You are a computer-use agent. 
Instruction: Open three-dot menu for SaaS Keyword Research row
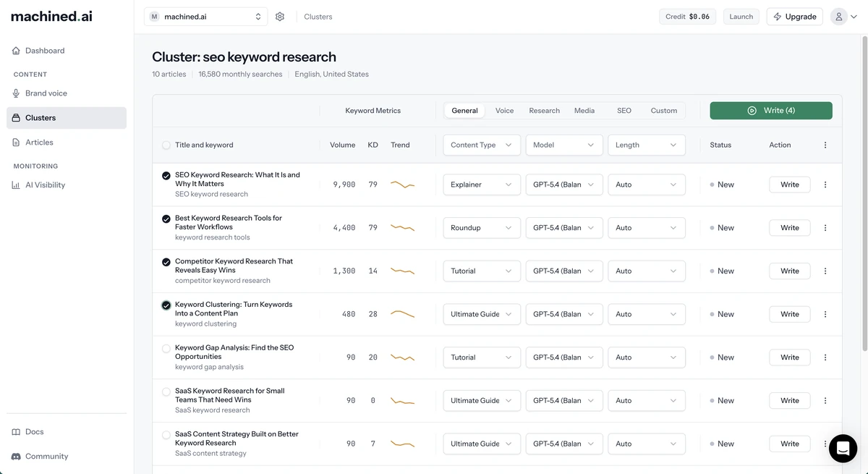tap(825, 400)
